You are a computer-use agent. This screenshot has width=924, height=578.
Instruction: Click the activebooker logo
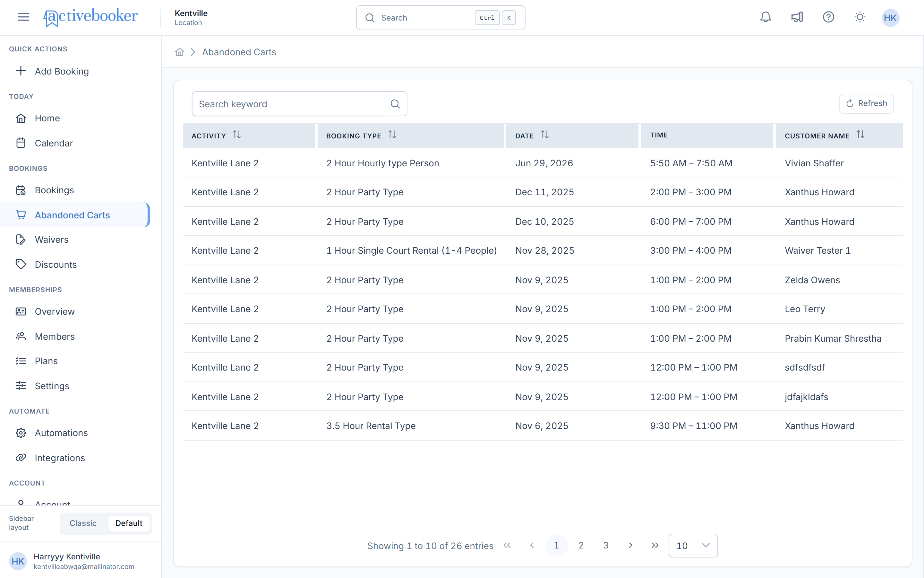[x=90, y=17]
